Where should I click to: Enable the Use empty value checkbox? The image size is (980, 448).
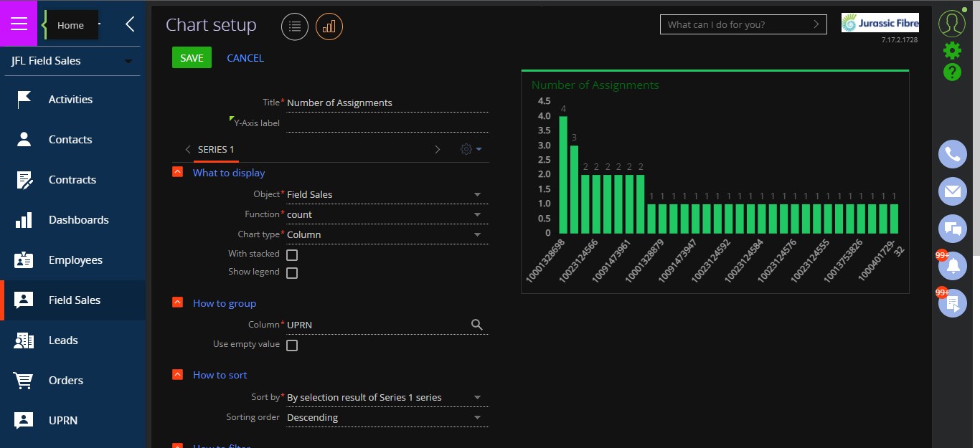pos(292,345)
